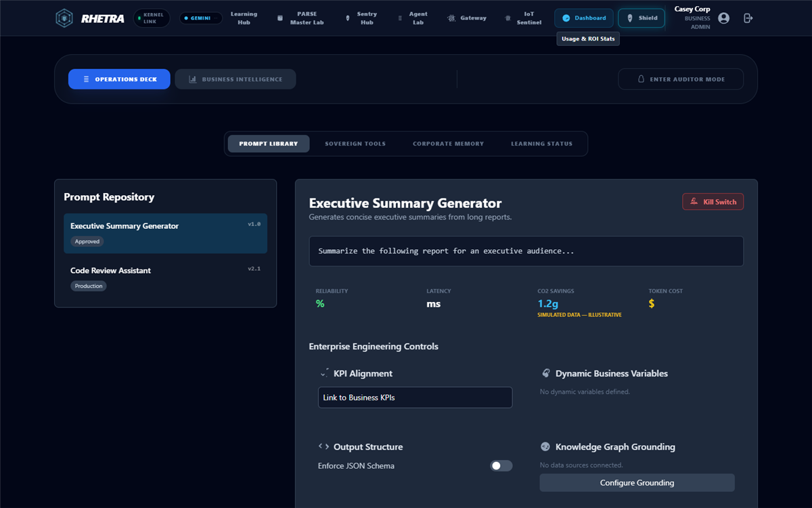Click the Operations Deck button

point(119,79)
